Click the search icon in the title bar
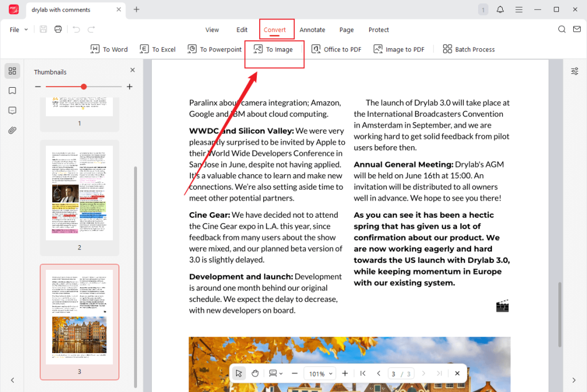 coord(561,29)
